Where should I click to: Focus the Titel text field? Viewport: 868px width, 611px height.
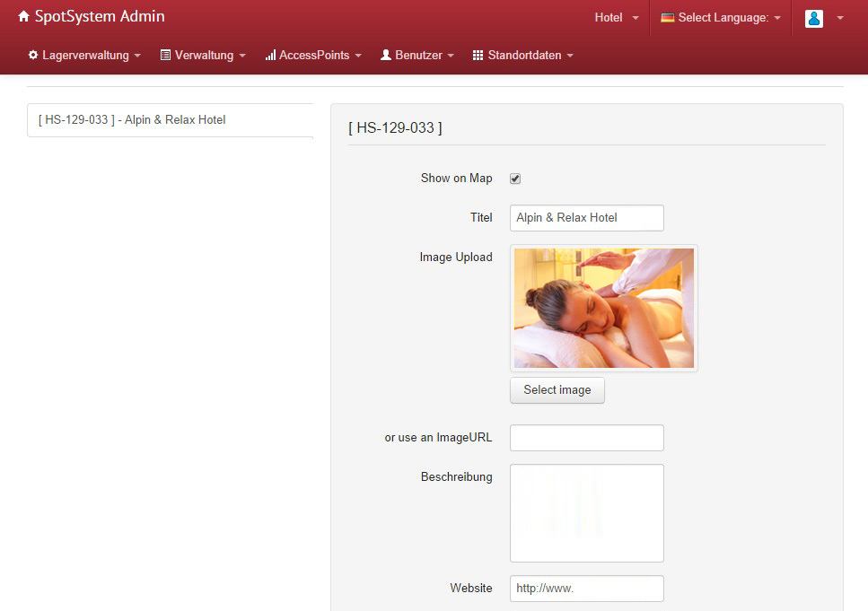586,218
